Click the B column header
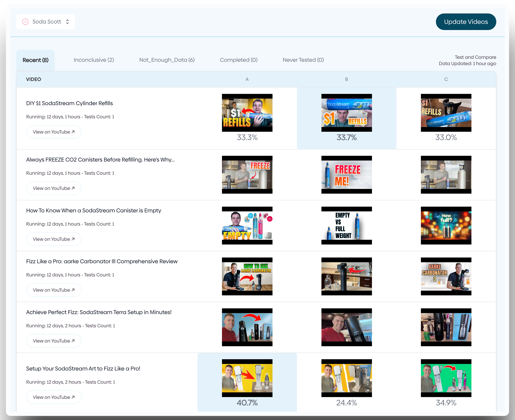515x420 pixels. [346, 79]
